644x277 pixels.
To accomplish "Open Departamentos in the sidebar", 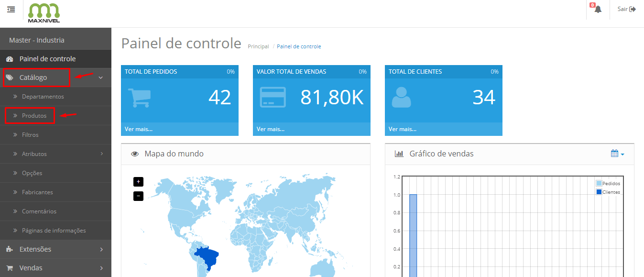I will coord(43,97).
